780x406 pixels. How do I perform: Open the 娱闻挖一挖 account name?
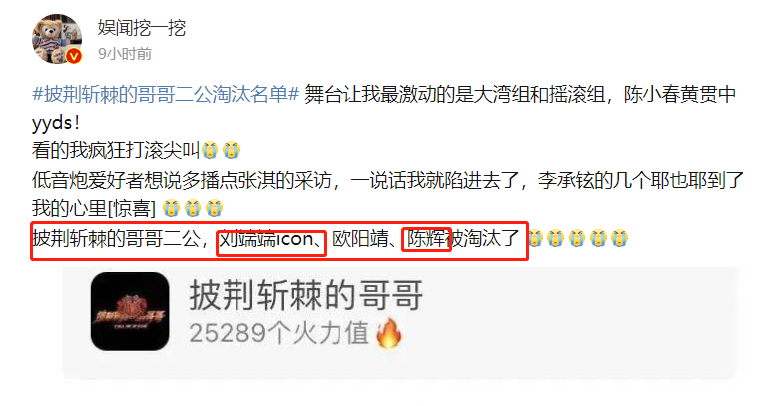[142, 28]
